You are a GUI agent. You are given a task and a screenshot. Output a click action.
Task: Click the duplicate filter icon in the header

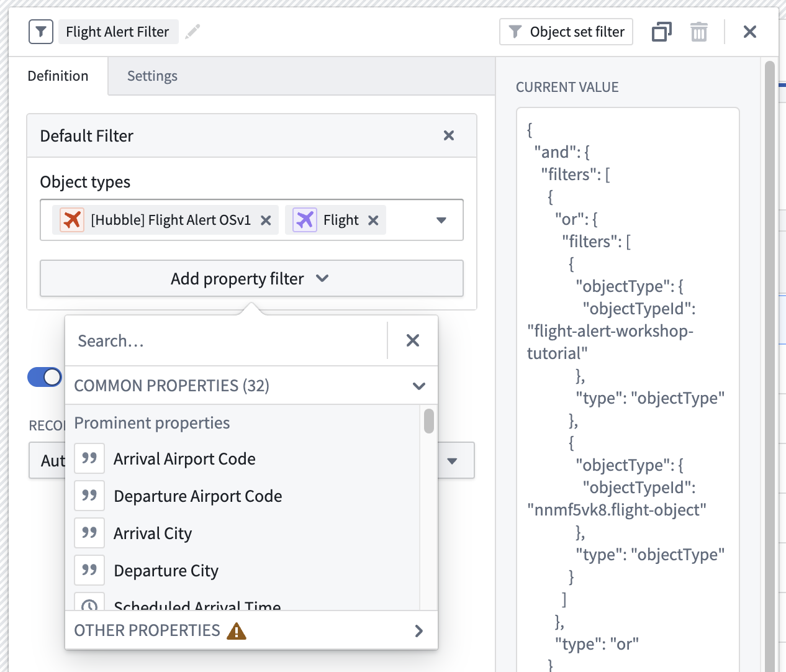[661, 31]
